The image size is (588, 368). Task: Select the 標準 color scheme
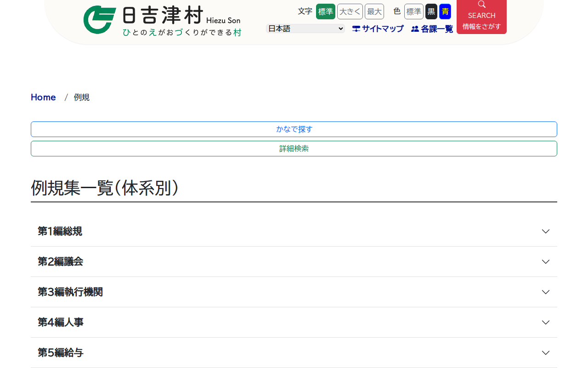(414, 11)
